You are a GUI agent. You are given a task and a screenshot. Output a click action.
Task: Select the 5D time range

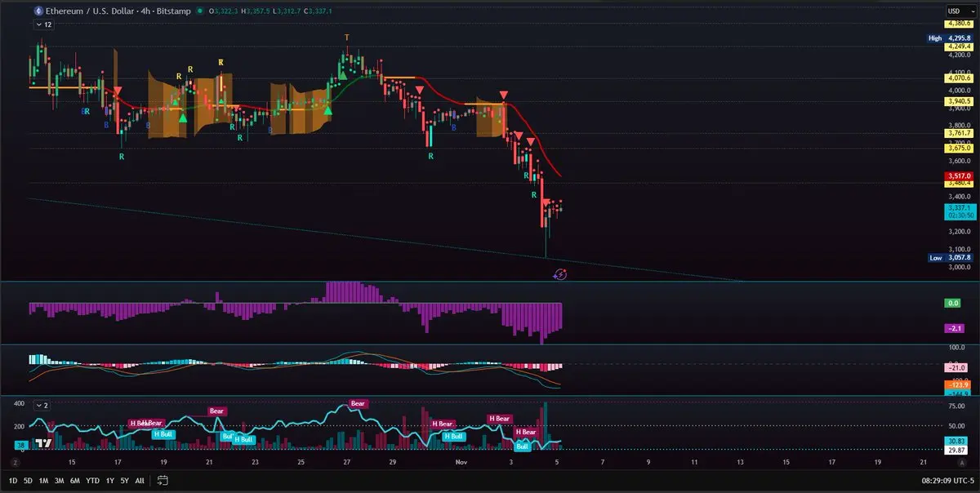pos(29,480)
